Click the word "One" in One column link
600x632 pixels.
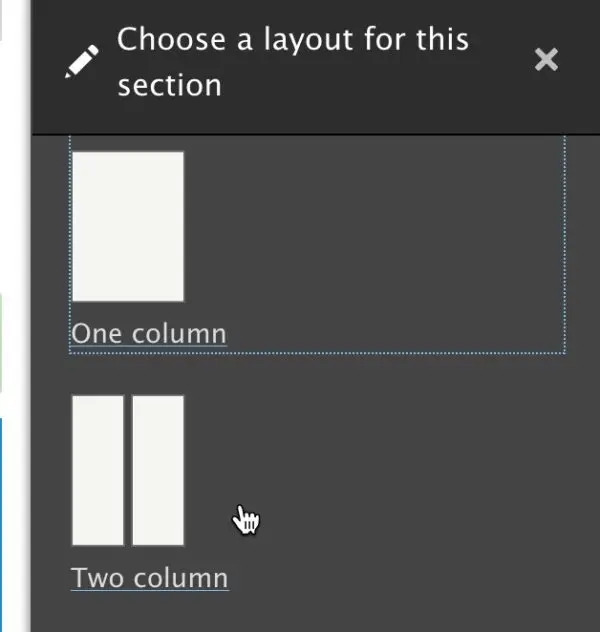pos(97,333)
